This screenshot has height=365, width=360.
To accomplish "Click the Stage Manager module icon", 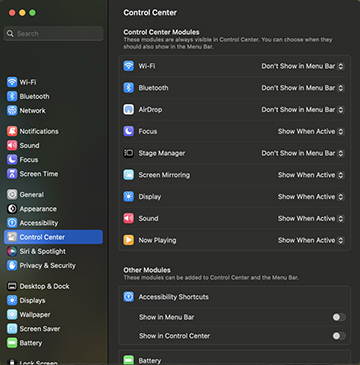I will click(x=129, y=153).
